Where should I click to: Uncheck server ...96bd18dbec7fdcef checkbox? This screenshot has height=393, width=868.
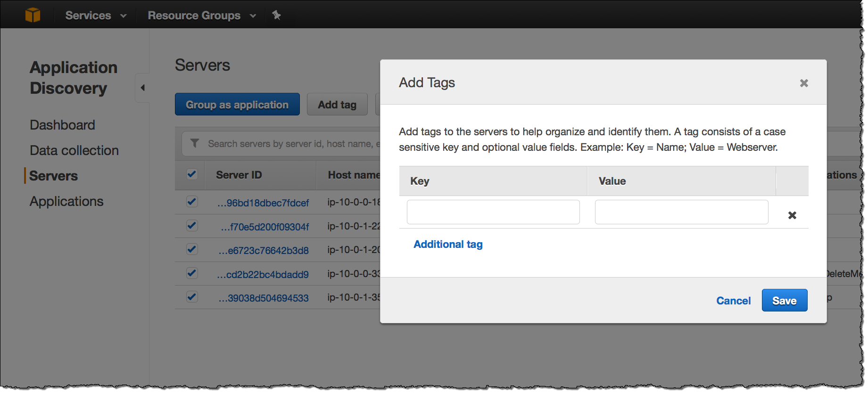(191, 202)
